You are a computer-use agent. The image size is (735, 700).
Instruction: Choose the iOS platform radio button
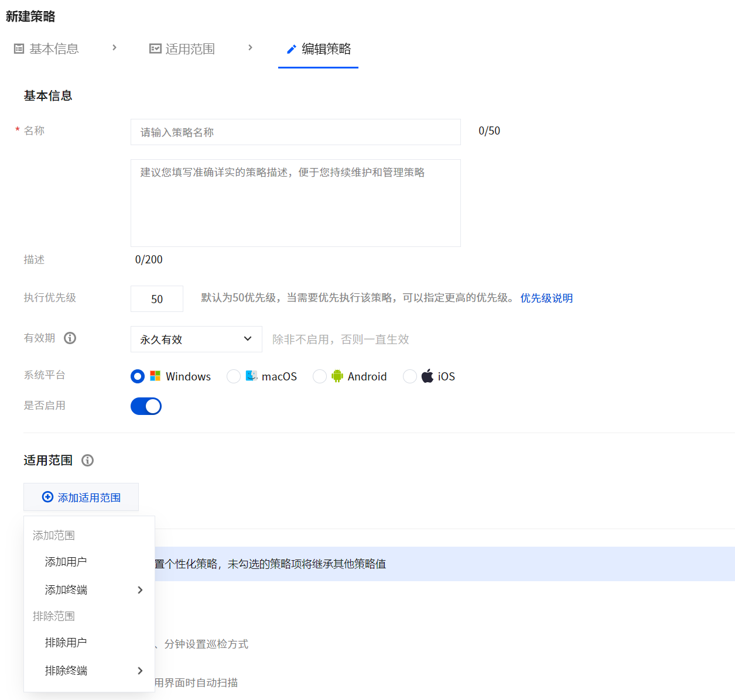pyautogui.click(x=410, y=376)
